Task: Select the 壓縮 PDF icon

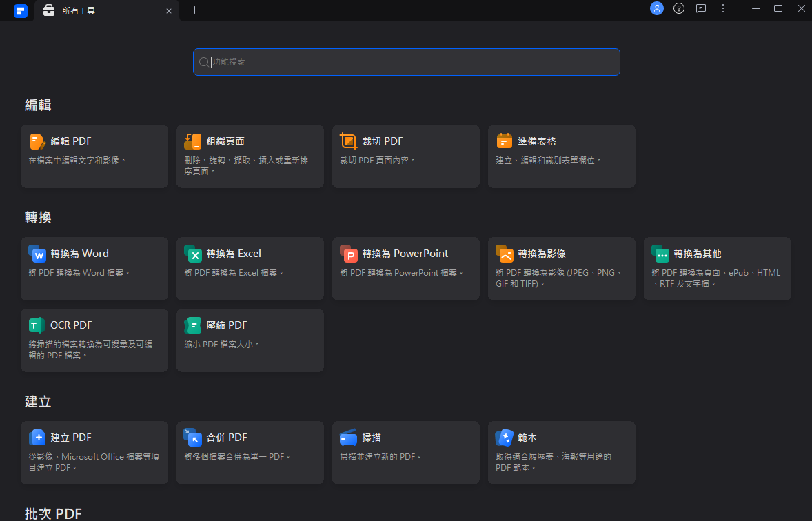Action: pyautogui.click(x=192, y=325)
